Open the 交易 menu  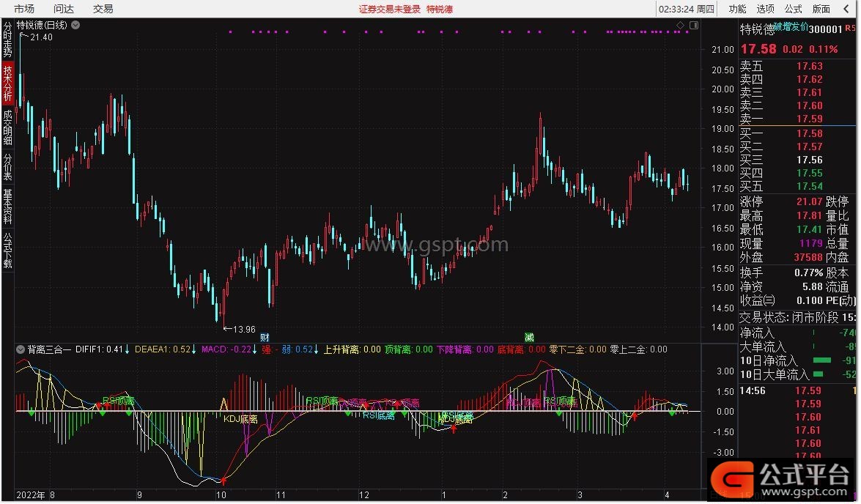click(x=103, y=9)
